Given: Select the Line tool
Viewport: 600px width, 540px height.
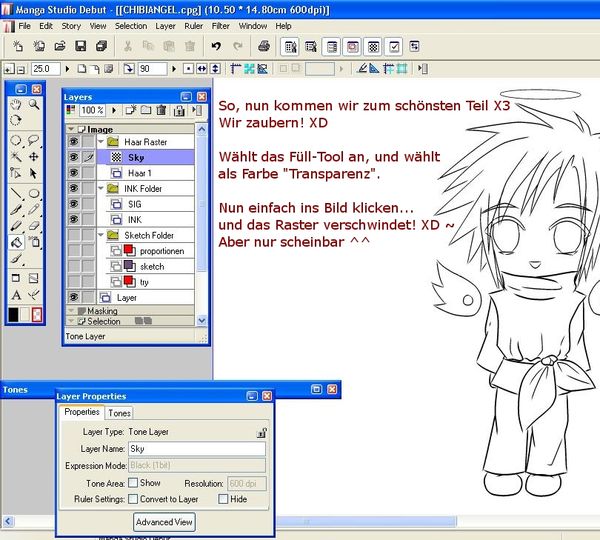Looking at the screenshot, I should pos(15,193).
